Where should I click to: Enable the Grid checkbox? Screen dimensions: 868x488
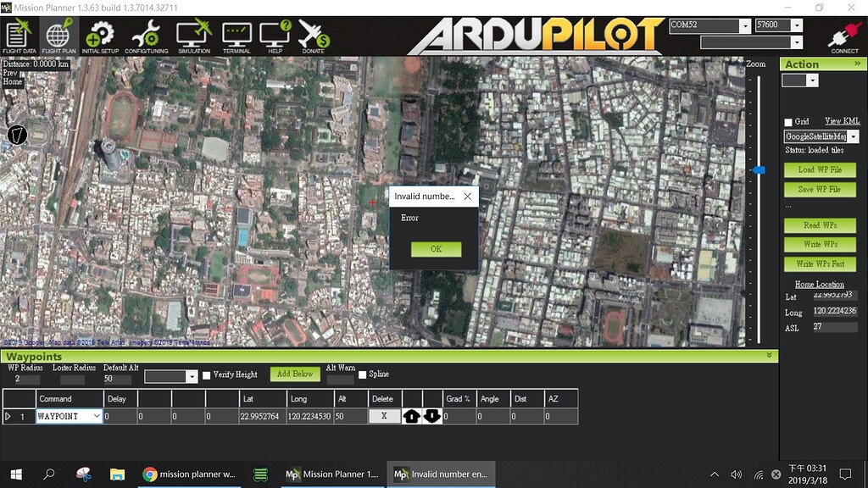point(789,121)
